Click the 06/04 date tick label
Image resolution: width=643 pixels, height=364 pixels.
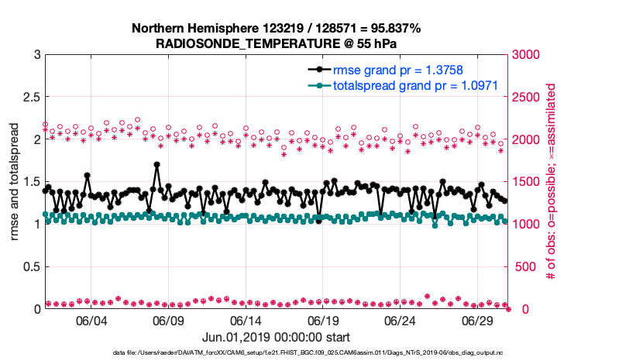tap(91, 321)
